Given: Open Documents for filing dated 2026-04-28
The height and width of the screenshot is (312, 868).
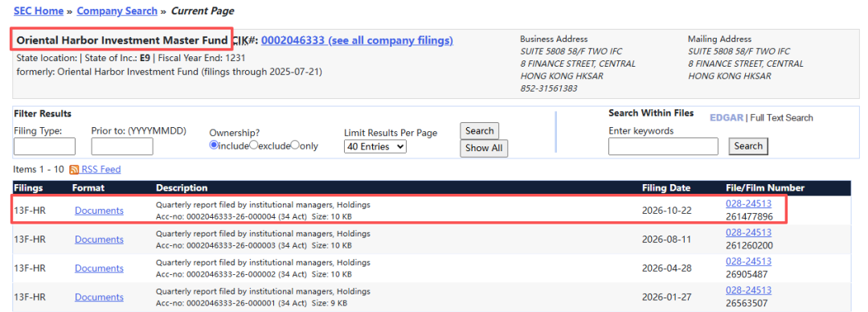Looking at the screenshot, I should [99, 269].
